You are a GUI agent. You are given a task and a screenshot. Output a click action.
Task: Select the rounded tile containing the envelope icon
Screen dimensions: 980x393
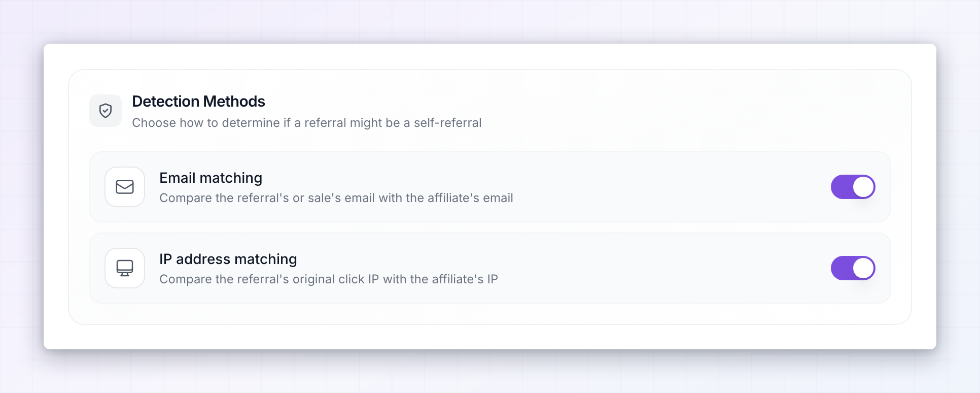tap(125, 187)
